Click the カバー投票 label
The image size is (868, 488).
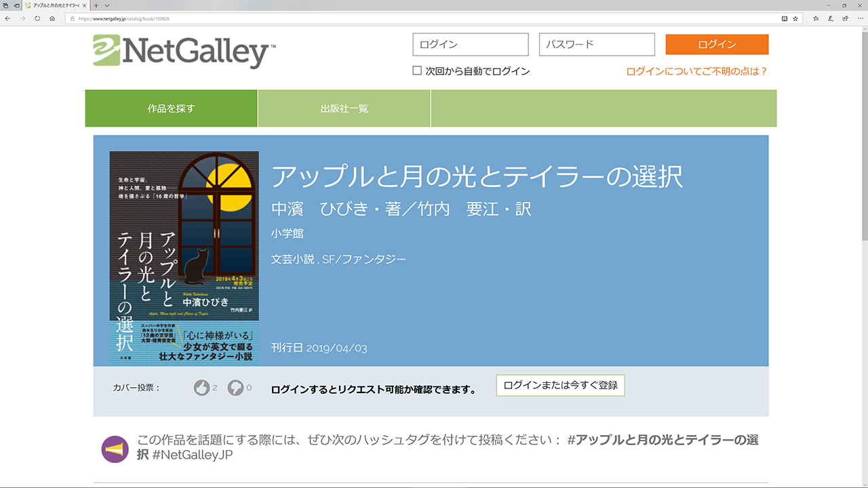tap(137, 388)
